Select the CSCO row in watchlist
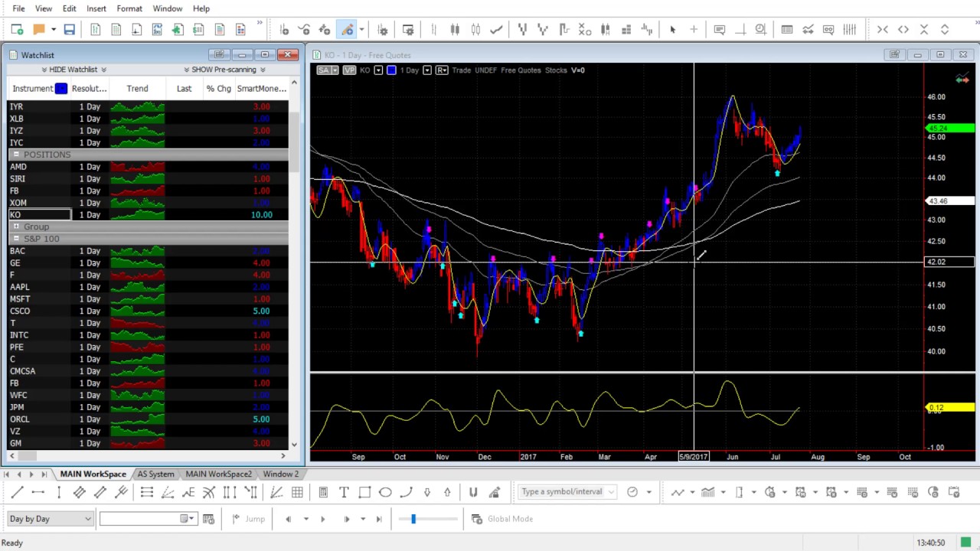The image size is (980, 551). click(x=149, y=311)
